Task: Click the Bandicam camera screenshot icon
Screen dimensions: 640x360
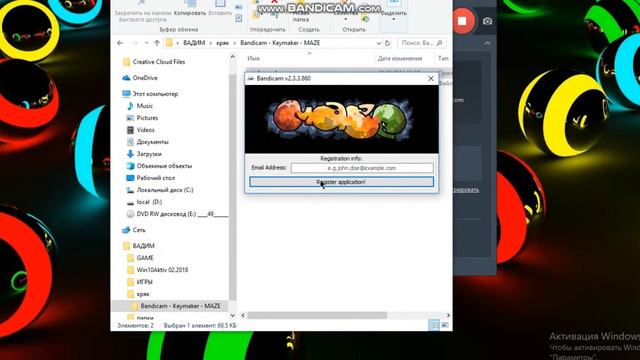Action: tap(487, 21)
